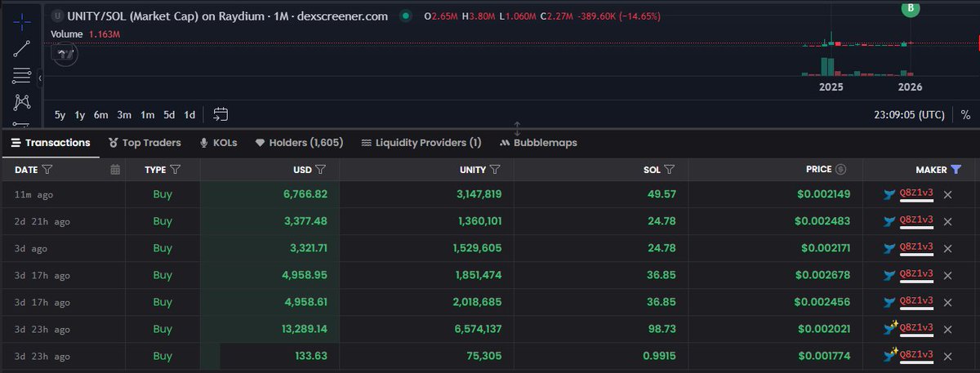Toggle the PRICE currency dollar icon
Image resolution: width=980 pixels, height=373 pixels.
click(x=841, y=170)
